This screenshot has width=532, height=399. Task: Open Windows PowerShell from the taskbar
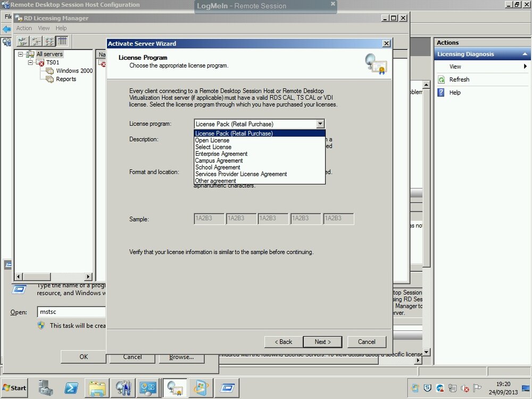71,388
